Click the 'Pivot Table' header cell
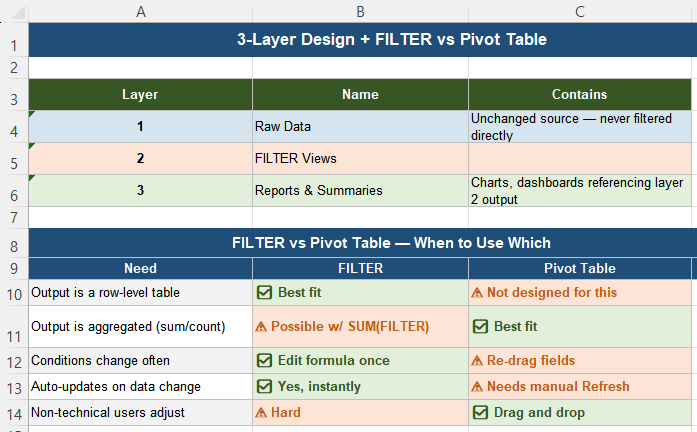697x432 pixels. [x=580, y=268]
